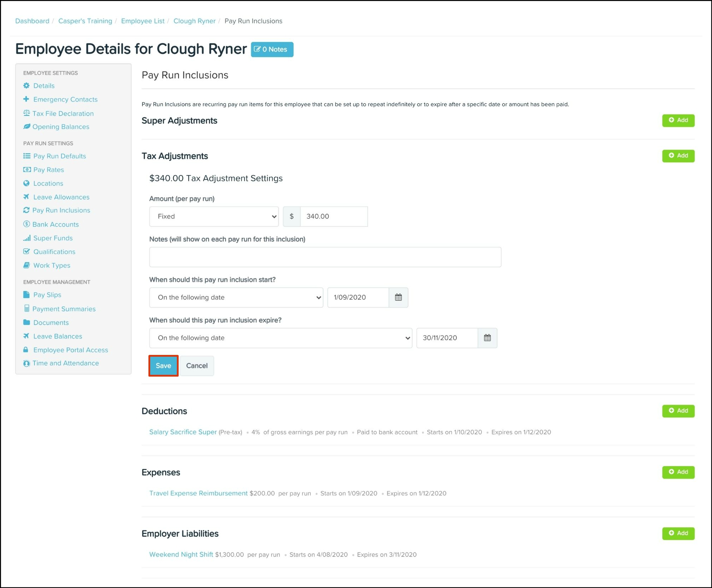Expand the Fixed amount type dropdown
This screenshot has height=588, width=712.
(x=214, y=216)
